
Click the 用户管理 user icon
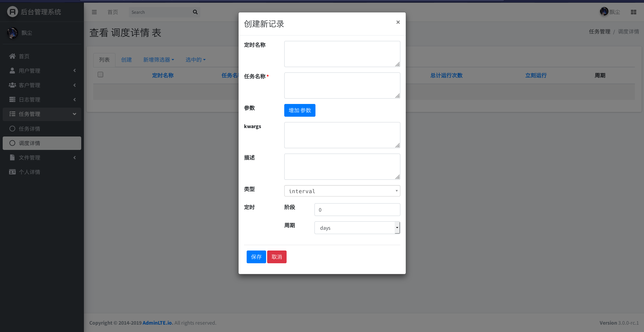tap(12, 71)
